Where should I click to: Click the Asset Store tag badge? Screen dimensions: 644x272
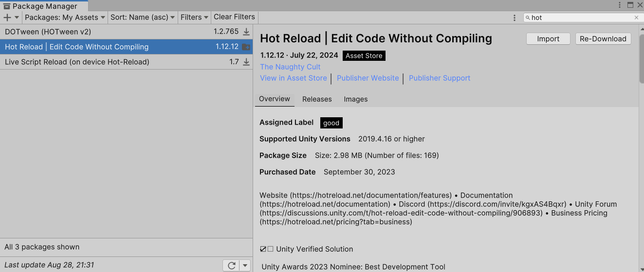[364, 55]
